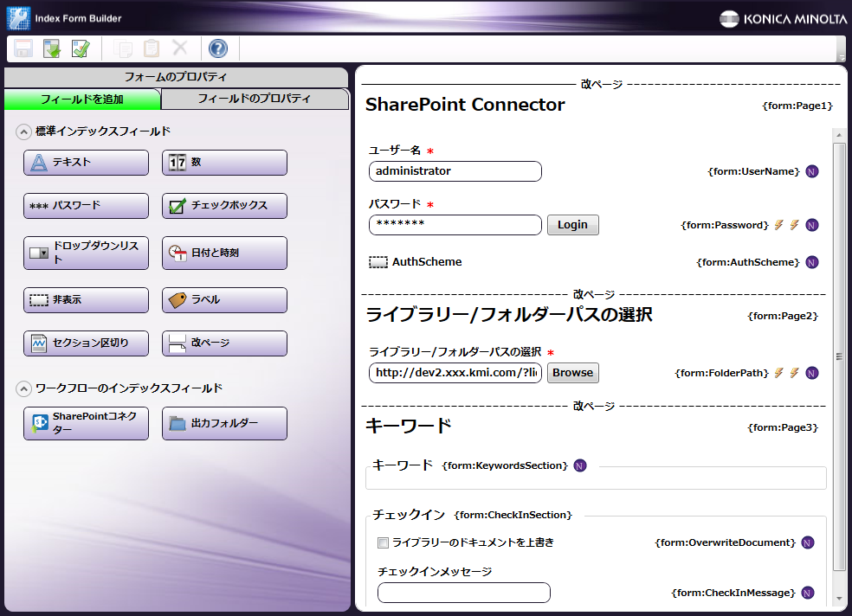The image size is (852, 616).
Task: Click the {form:Page2} tag
Action: pos(783,316)
